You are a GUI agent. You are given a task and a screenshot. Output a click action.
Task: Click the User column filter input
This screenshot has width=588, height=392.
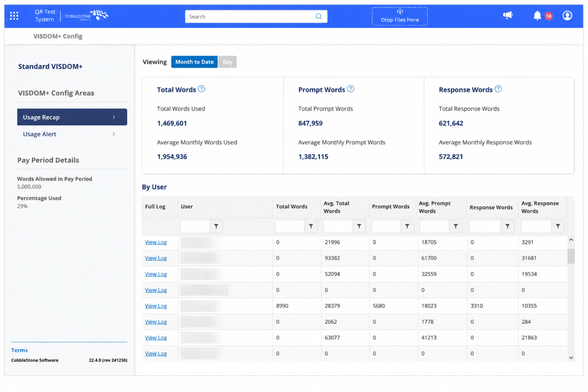point(195,226)
